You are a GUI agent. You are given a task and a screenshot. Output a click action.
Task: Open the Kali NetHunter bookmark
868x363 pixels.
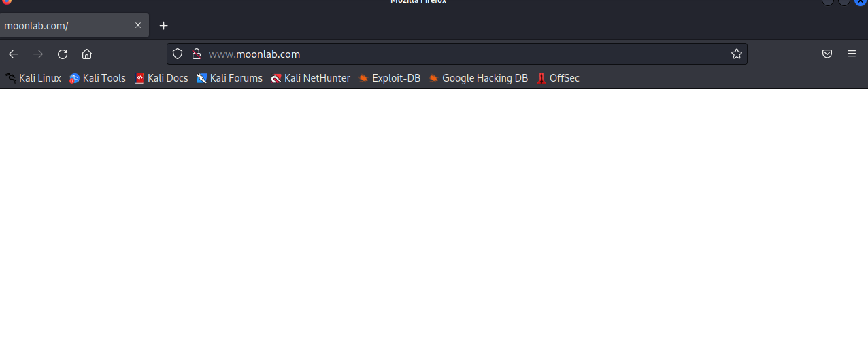[x=310, y=78]
